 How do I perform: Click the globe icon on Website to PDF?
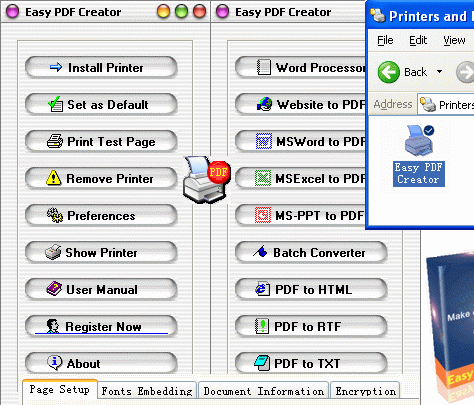264,104
